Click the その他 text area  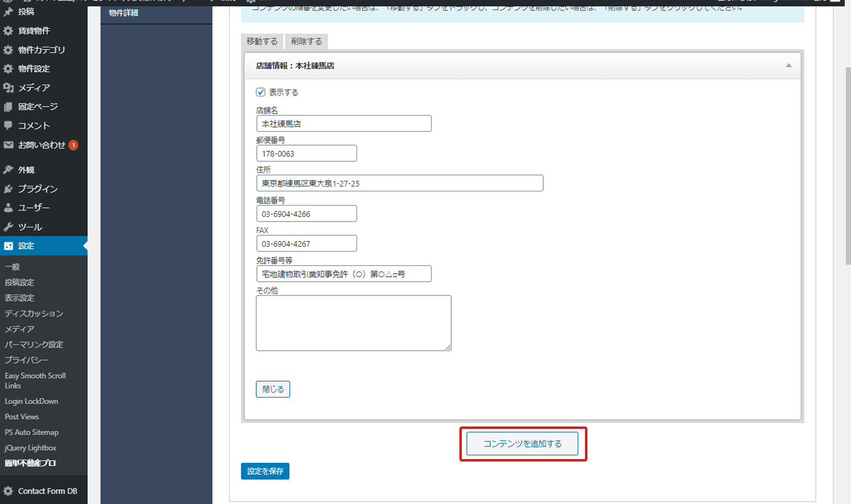click(x=353, y=323)
